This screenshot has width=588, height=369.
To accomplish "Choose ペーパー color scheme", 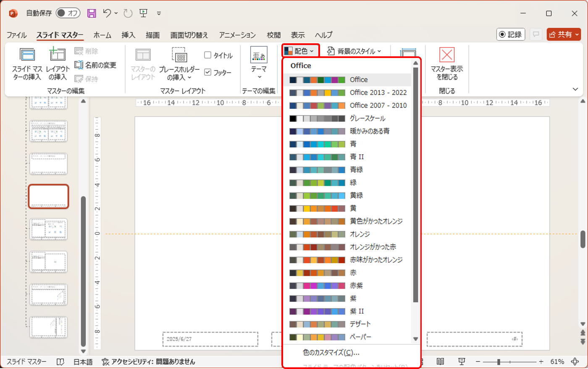I will [347, 337].
